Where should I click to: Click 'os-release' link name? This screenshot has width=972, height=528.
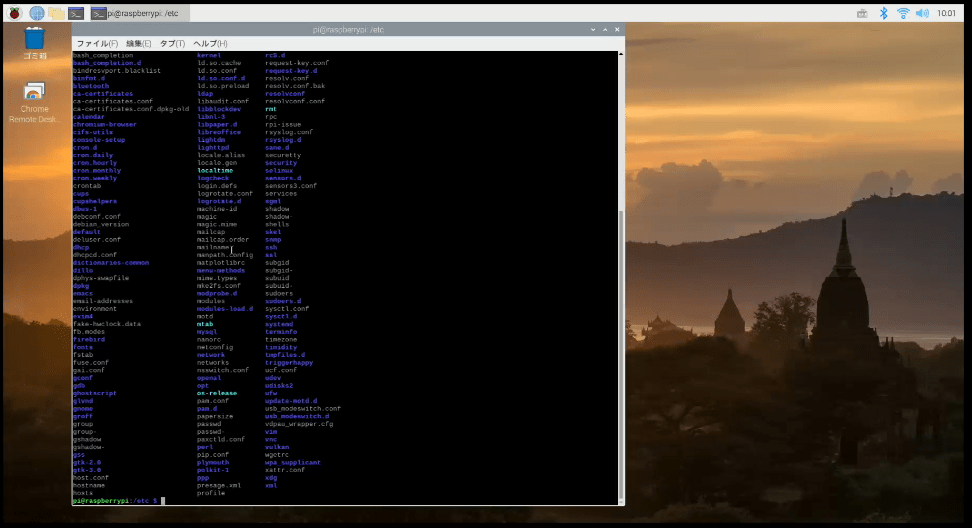217,394
